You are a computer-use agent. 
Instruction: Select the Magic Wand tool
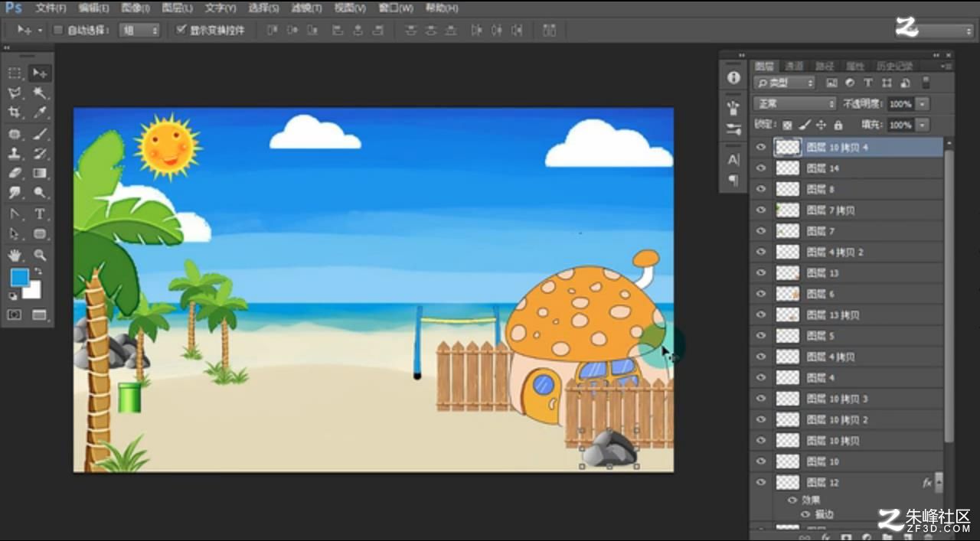coord(40,93)
